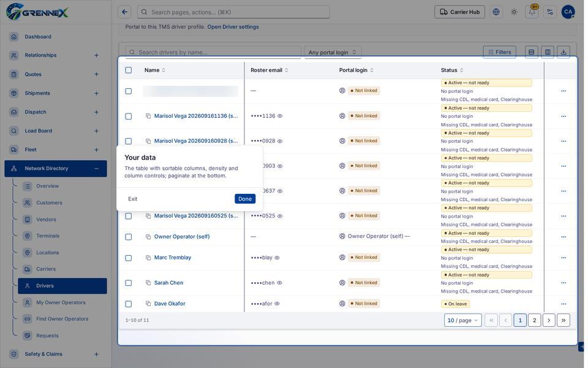Viewport: 588px width, 368px height.
Task: Go to page 2
Action: click(x=534, y=320)
